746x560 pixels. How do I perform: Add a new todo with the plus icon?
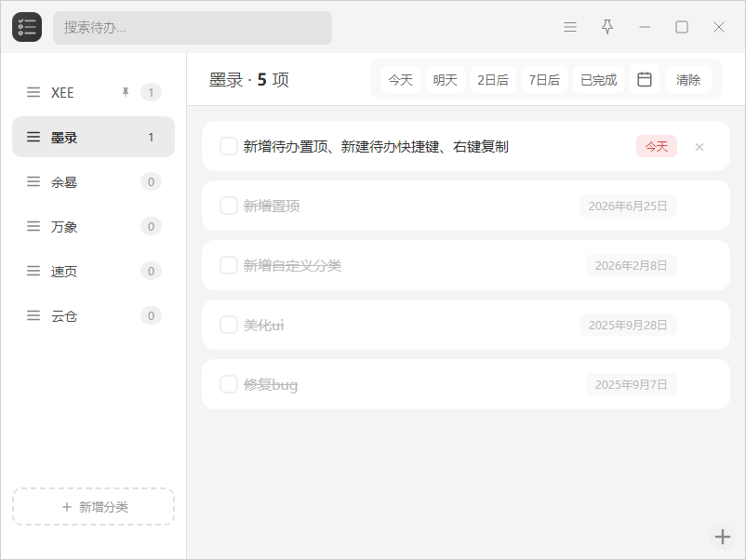tap(722, 537)
